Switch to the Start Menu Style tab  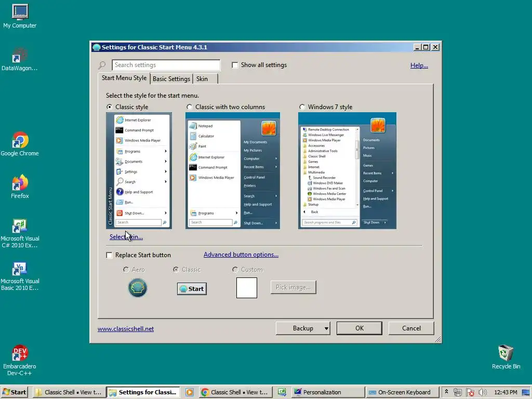click(x=124, y=78)
